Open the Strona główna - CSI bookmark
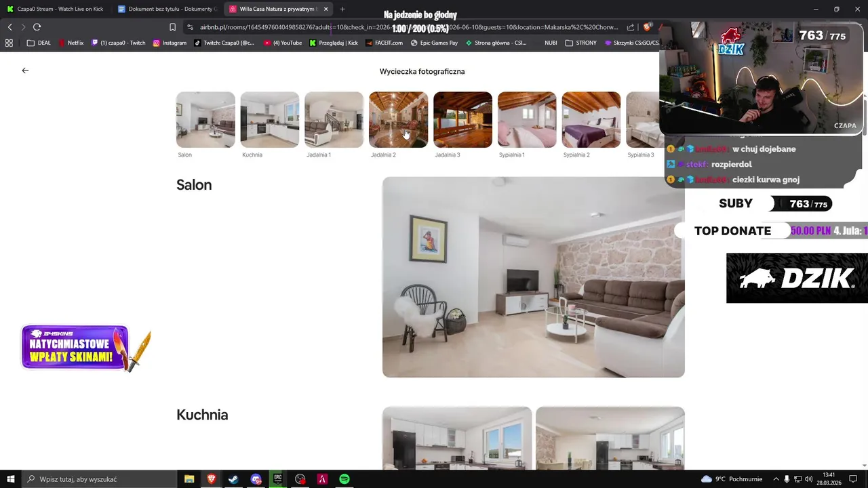 click(x=496, y=43)
